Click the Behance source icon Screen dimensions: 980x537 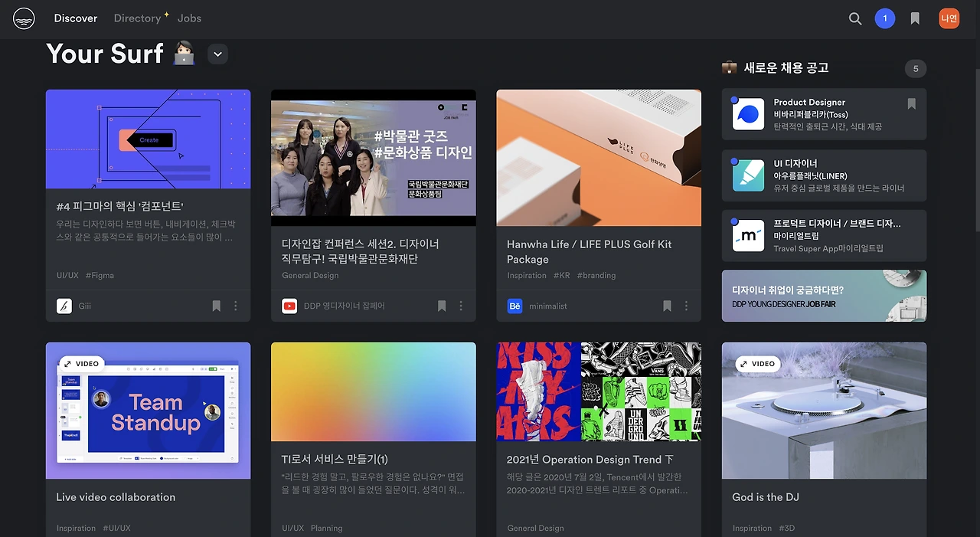tap(514, 306)
